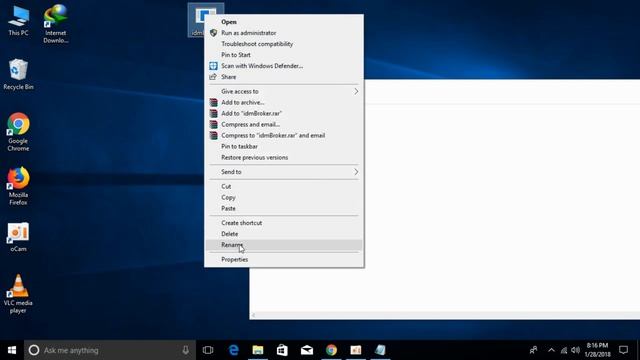Expand the Send to submenu
The width and height of the screenshot is (640, 360).
(x=283, y=172)
